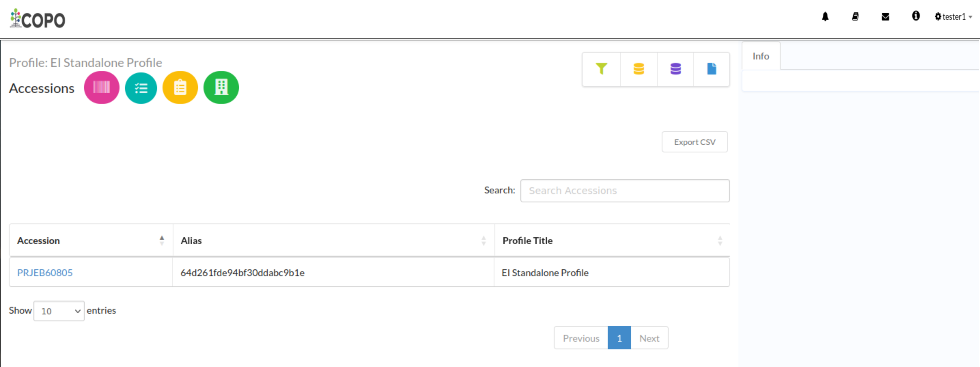Select pagination page 1
The width and height of the screenshot is (980, 367).
tap(619, 338)
